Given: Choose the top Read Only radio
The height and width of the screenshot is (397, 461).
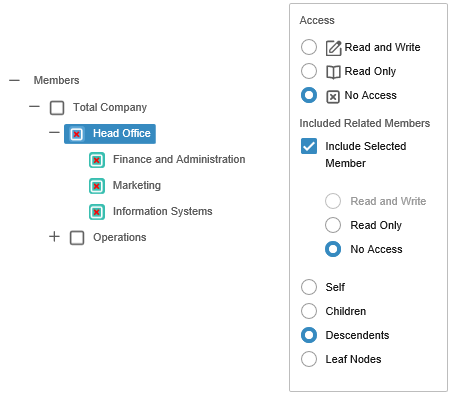Looking at the screenshot, I should (x=309, y=71).
